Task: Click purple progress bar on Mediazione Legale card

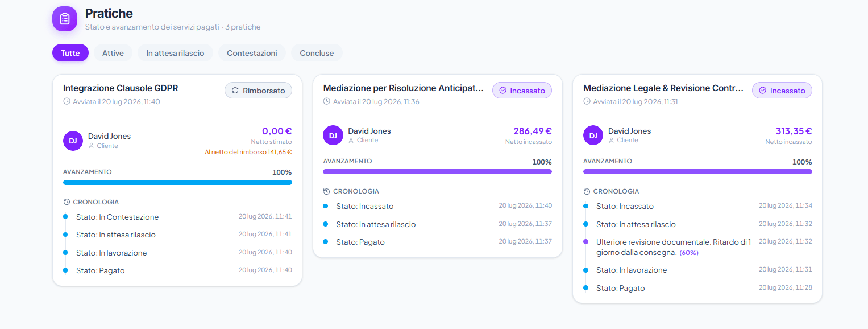Action: (x=697, y=171)
